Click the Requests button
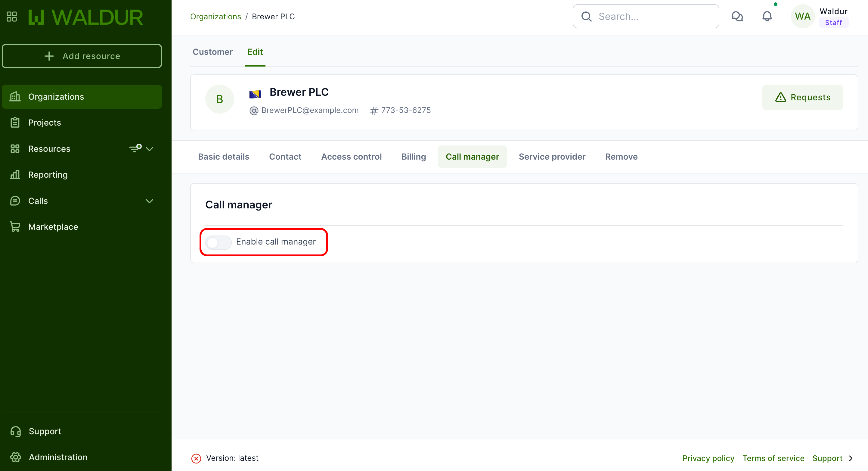The width and height of the screenshot is (868, 471). 803,97
